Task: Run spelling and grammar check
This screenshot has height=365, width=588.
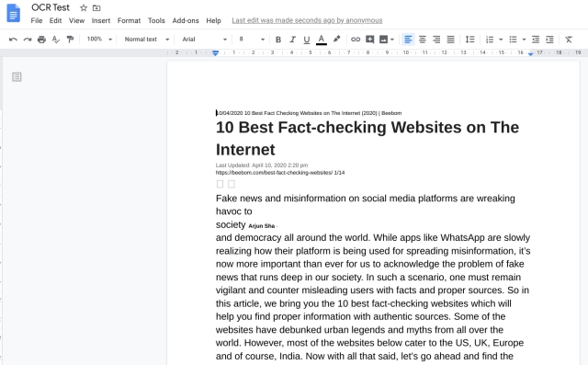Action: pos(56,39)
